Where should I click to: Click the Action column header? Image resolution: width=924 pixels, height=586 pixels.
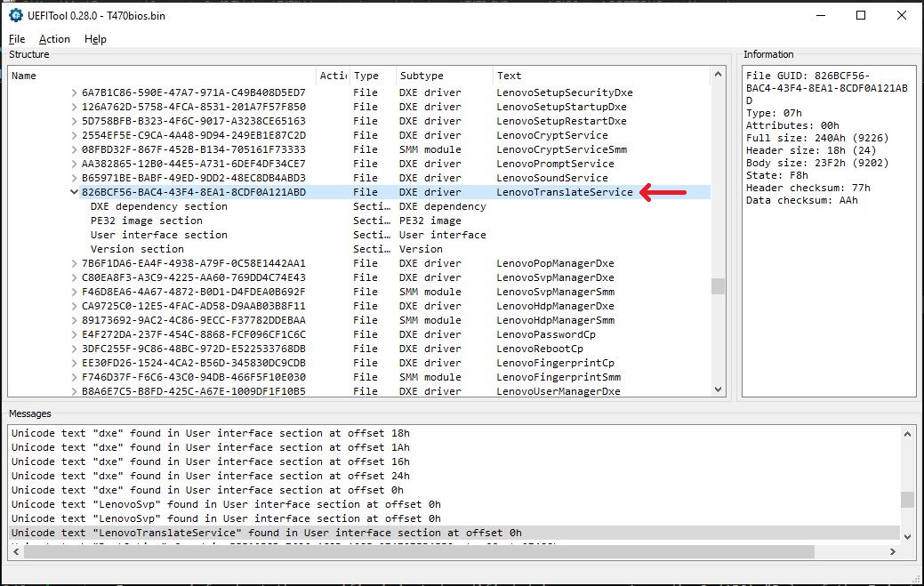[x=333, y=76]
